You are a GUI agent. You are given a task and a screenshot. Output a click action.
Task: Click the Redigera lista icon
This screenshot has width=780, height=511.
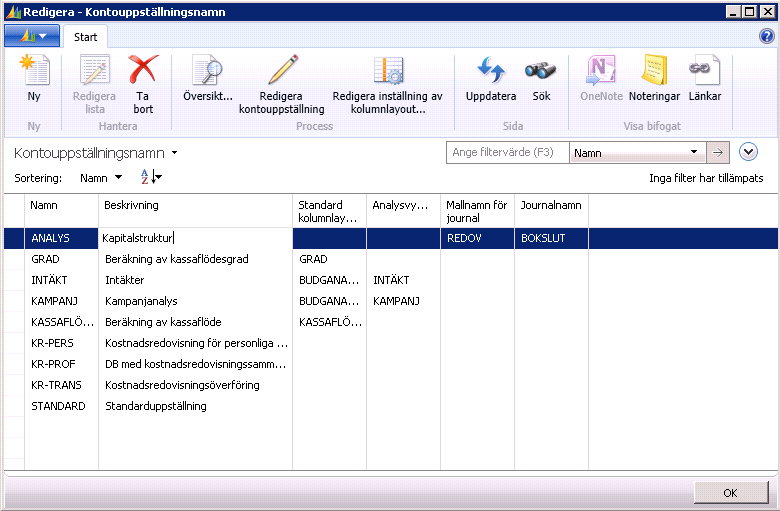(95, 70)
